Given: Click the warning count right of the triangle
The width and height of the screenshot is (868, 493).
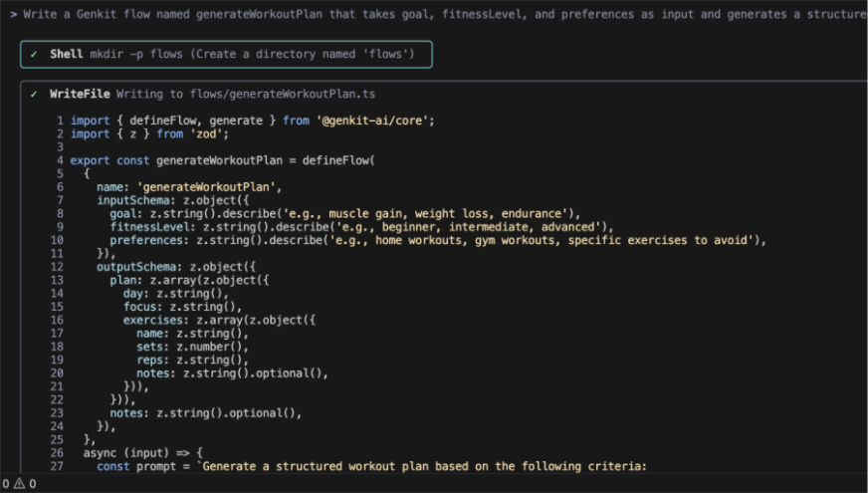Looking at the screenshot, I should coord(32,484).
